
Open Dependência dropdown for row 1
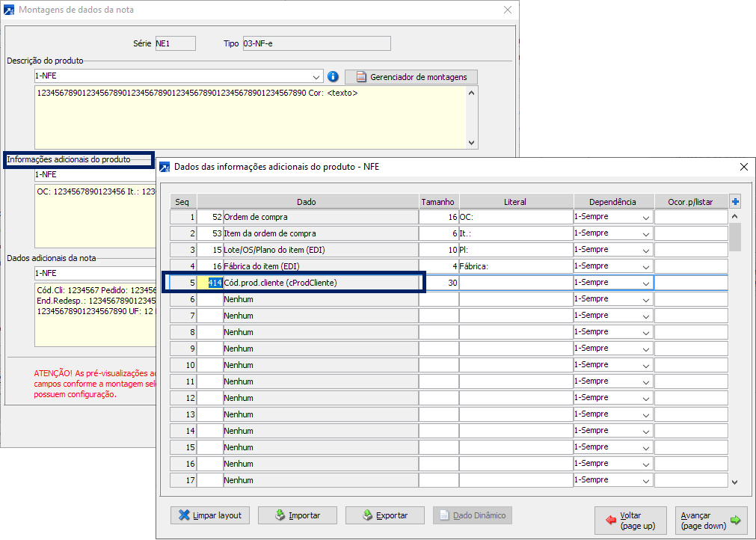(645, 217)
